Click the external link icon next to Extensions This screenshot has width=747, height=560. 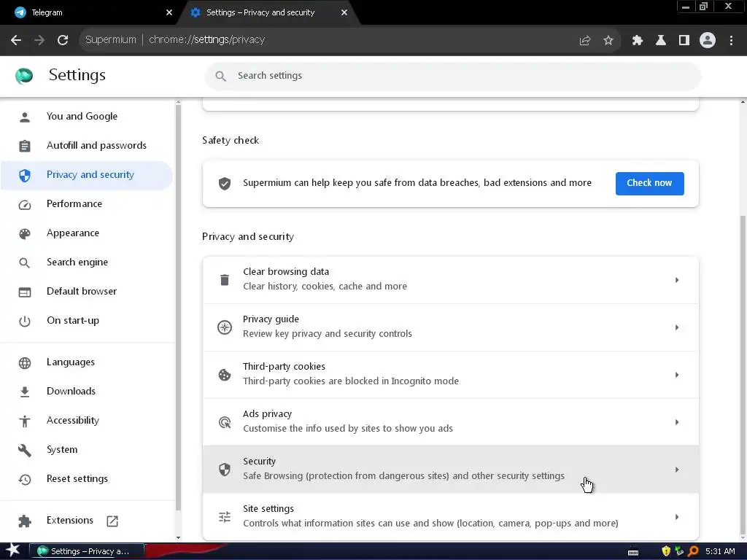(112, 521)
